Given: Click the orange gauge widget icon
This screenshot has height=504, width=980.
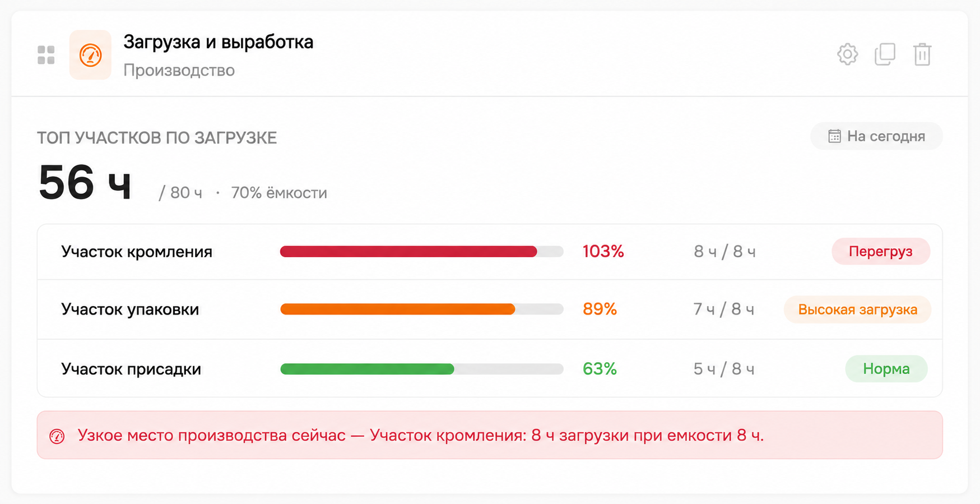Looking at the screenshot, I should (x=90, y=55).
